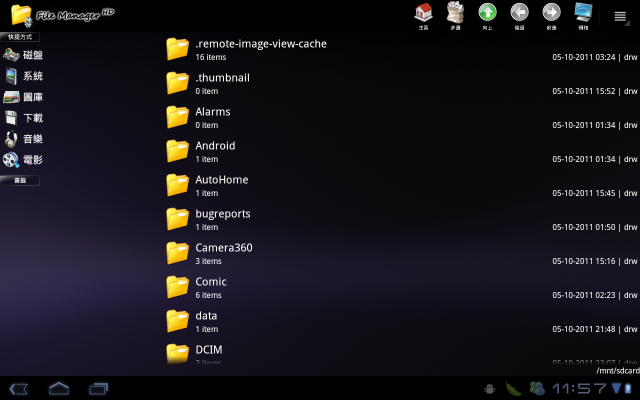Image resolution: width=640 pixels, height=400 pixels.
Task: Open 圖庫 gallery shortcut in sidebar
Action: pos(23,97)
